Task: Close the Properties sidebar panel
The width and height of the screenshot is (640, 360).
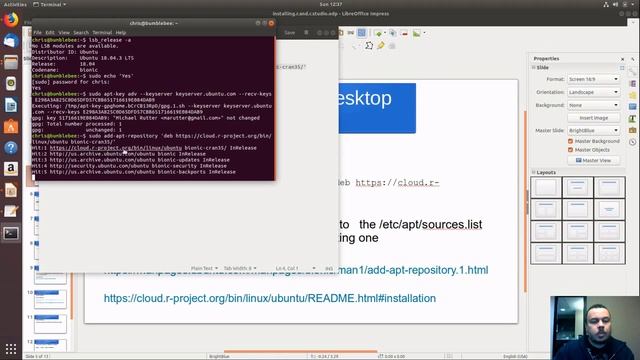Action: click(x=622, y=59)
